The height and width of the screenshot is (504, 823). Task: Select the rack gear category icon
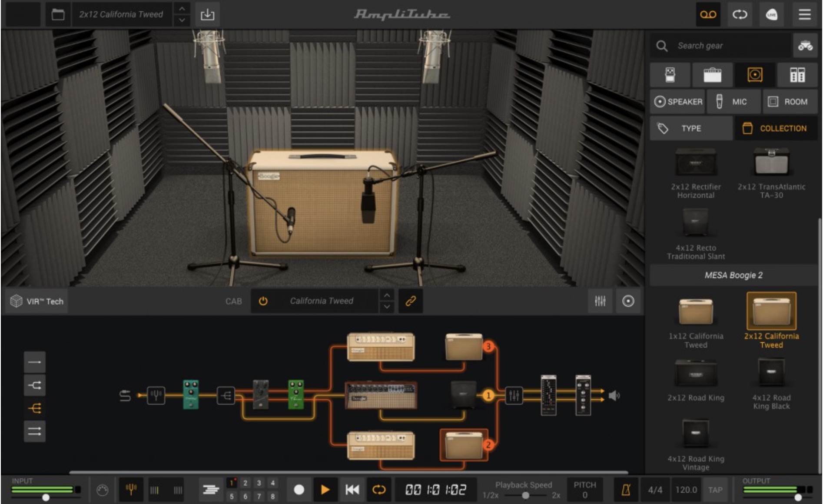click(x=797, y=75)
